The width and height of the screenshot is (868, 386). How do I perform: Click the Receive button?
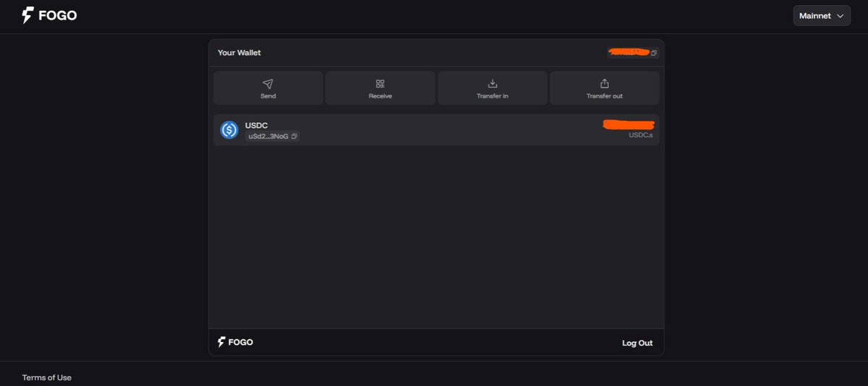point(380,88)
